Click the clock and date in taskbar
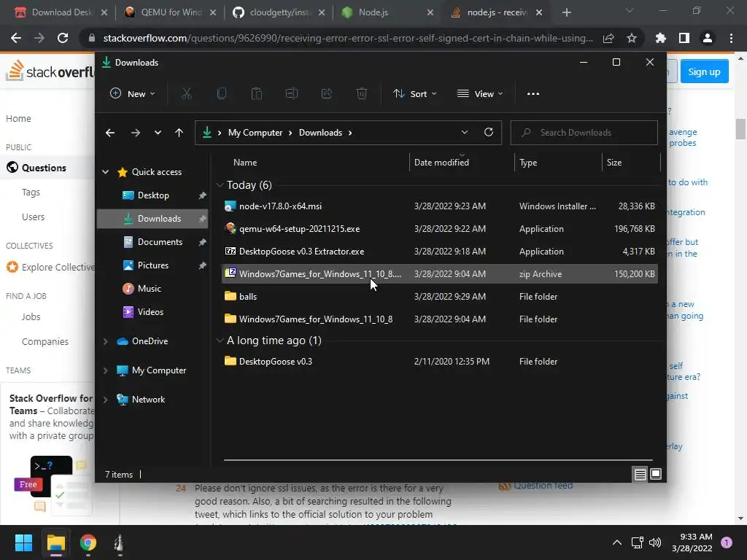The width and height of the screenshot is (747, 560). pyautogui.click(x=693, y=542)
